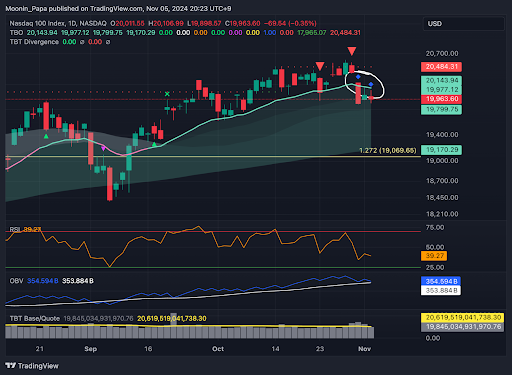Screen dimensions: 512x375
Task: Click the green 20,143.94 price scale label
Action: tap(441, 80)
